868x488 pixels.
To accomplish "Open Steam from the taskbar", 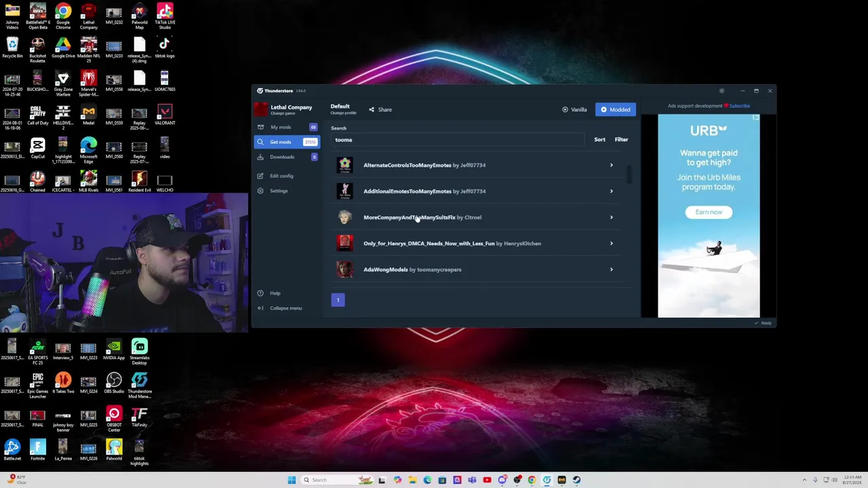I will coord(576,480).
